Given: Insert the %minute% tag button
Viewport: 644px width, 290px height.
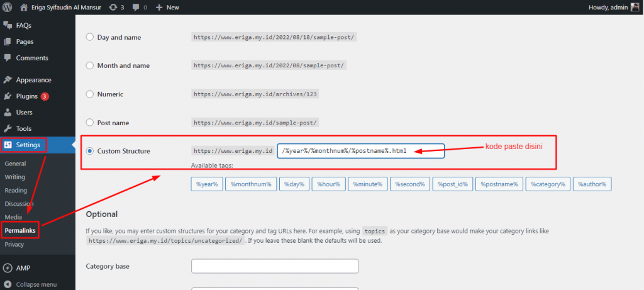Looking at the screenshot, I should [x=367, y=184].
